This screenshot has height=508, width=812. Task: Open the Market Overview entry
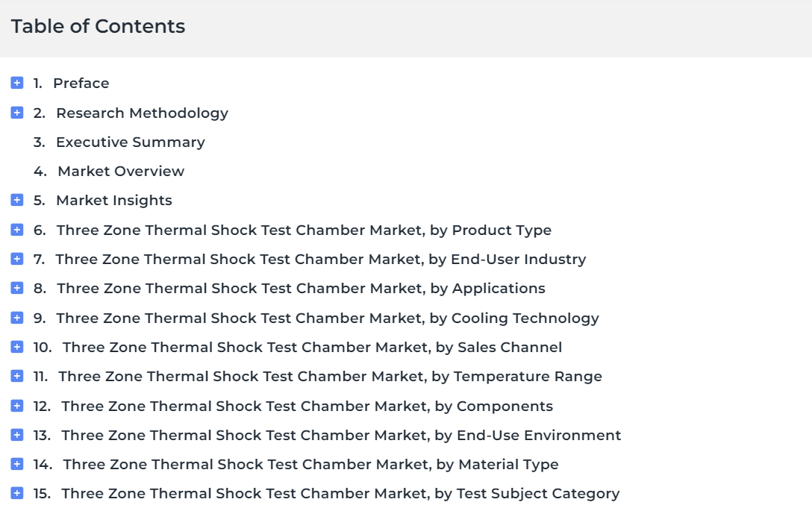pos(121,172)
